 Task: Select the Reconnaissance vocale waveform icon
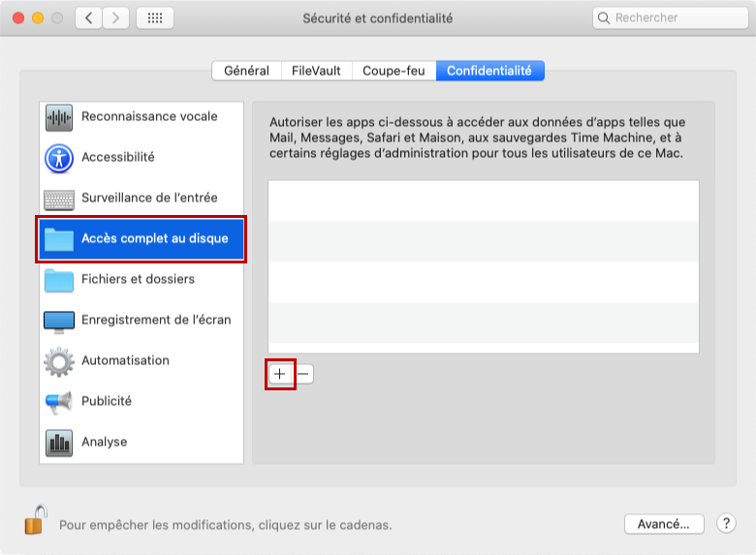pos(59,117)
